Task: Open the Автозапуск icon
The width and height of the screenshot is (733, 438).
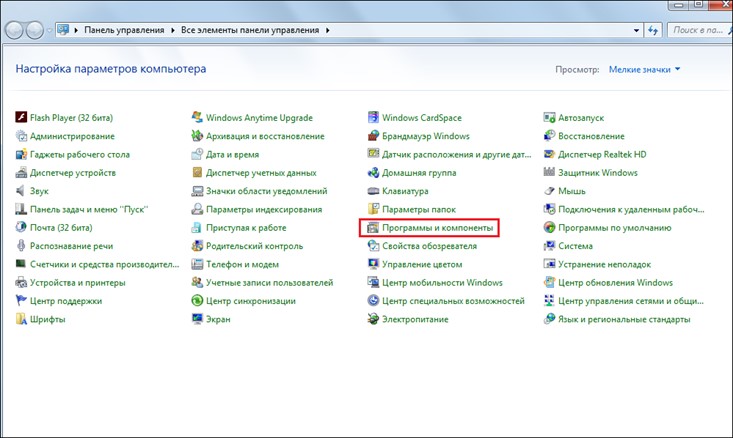Action: pyautogui.click(x=549, y=118)
